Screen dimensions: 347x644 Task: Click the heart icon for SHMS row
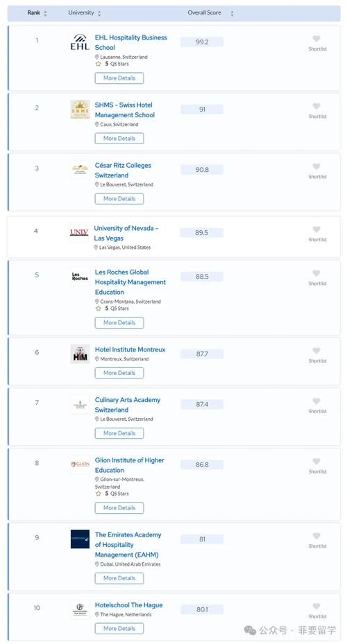pos(316,106)
